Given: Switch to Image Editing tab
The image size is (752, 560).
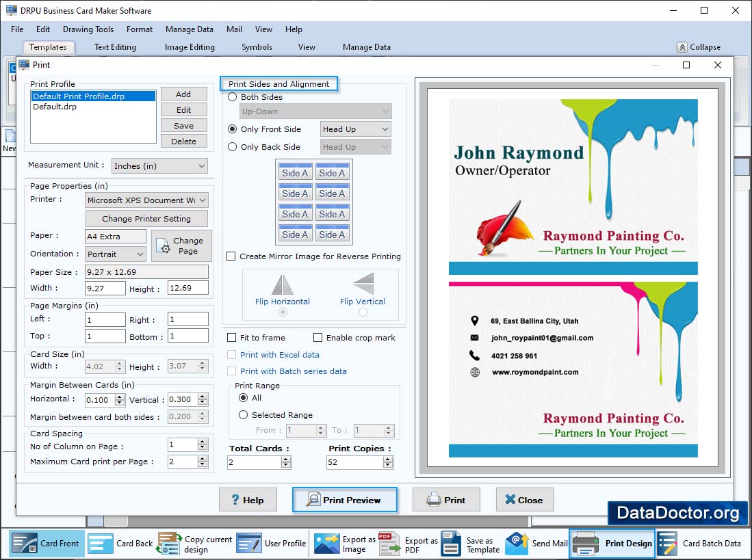Looking at the screenshot, I should coord(190,47).
